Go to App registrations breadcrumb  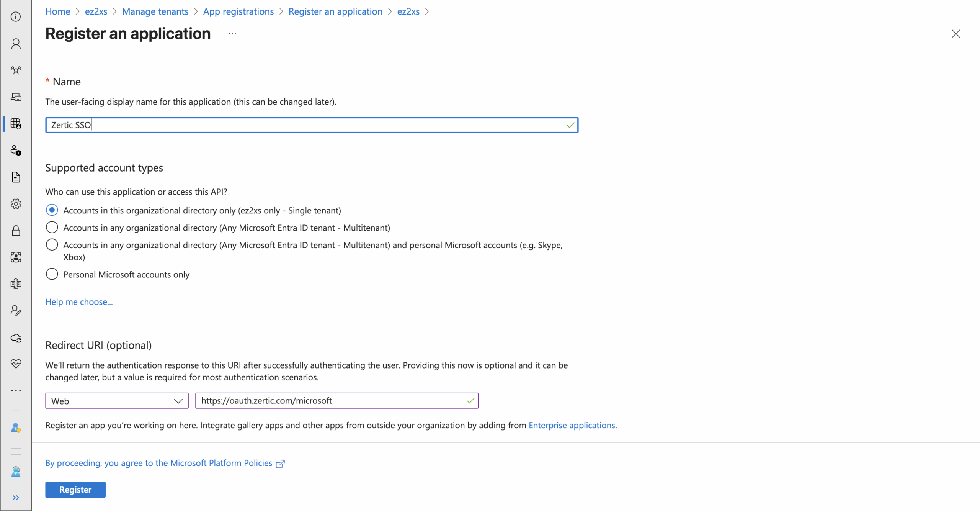point(238,11)
